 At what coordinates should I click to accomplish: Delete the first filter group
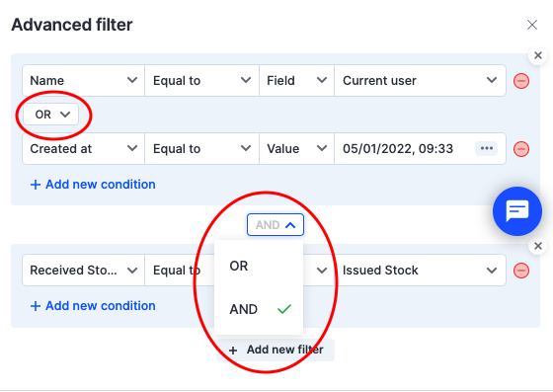[x=538, y=55]
